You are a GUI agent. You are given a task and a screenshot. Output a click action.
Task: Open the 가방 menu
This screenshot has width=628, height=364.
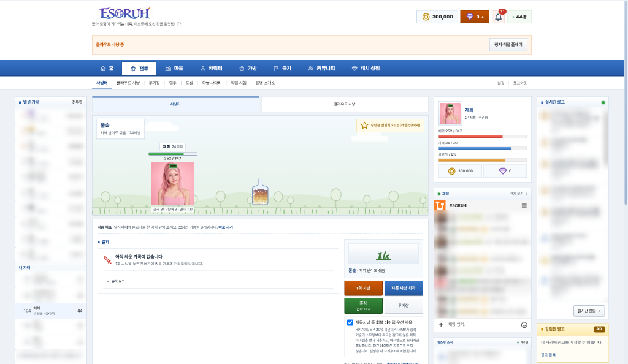(x=248, y=69)
